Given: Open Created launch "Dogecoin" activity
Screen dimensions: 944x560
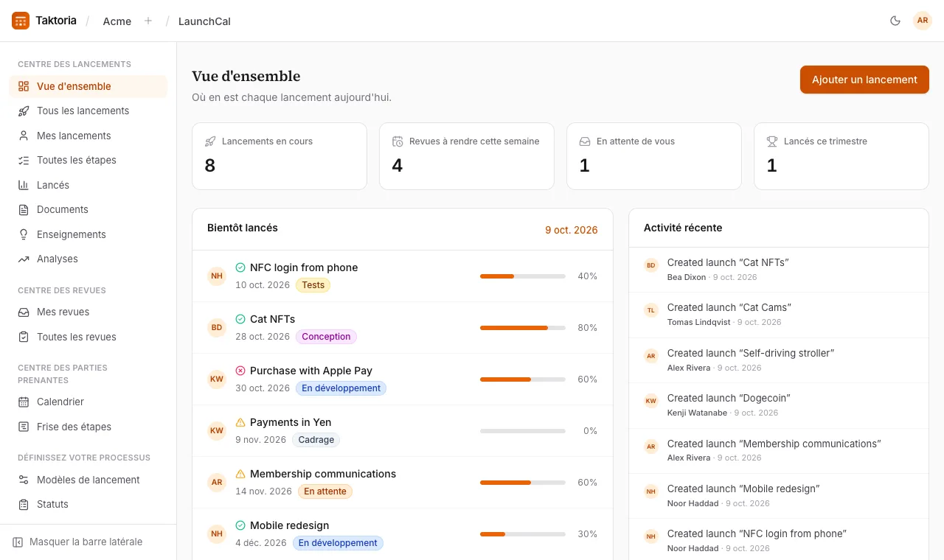Looking at the screenshot, I should [x=779, y=405].
